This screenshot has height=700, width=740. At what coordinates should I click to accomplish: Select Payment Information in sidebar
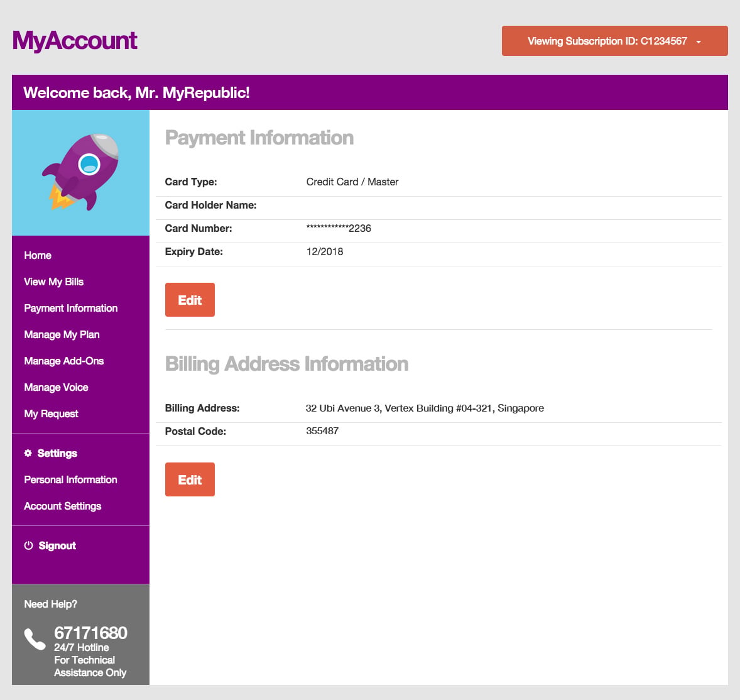pyautogui.click(x=71, y=309)
